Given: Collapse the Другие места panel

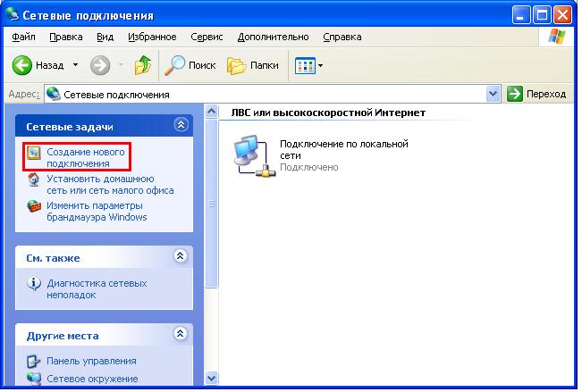Looking at the screenshot, I should click(x=181, y=333).
